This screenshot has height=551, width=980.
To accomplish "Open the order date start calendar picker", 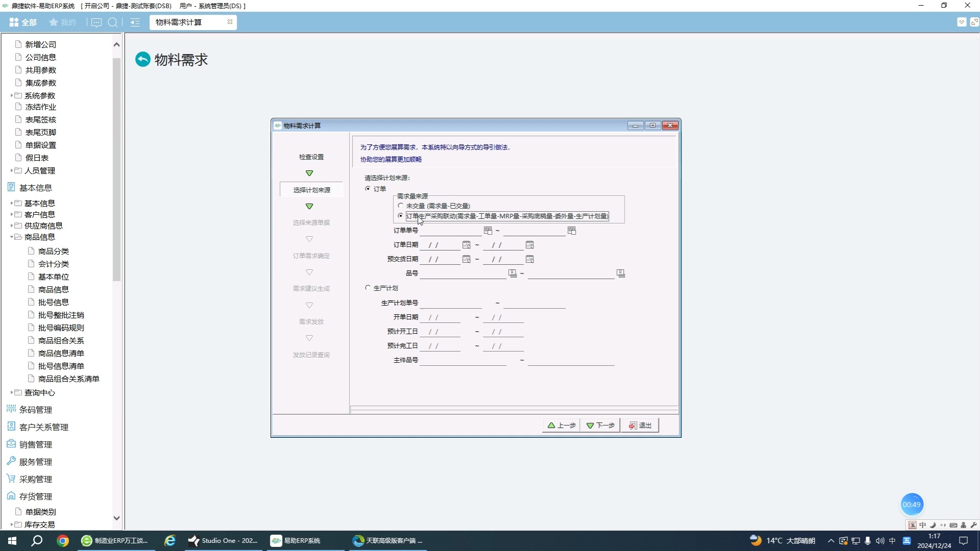I will 466,245.
